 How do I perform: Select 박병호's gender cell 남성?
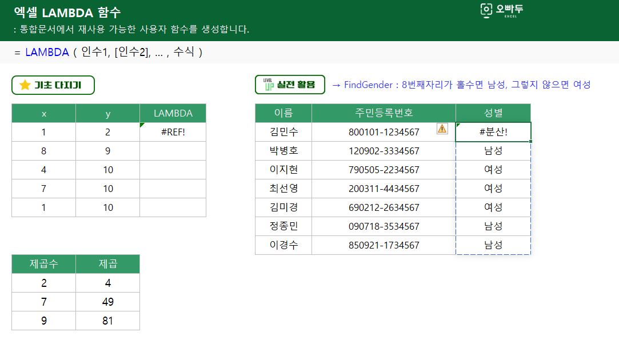(x=493, y=151)
